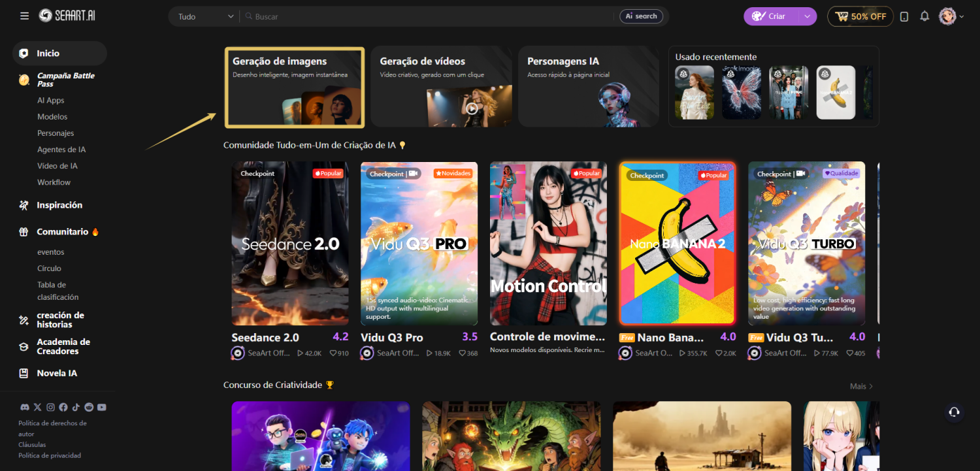Open the SeaArt.AI logo home link

[67, 16]
